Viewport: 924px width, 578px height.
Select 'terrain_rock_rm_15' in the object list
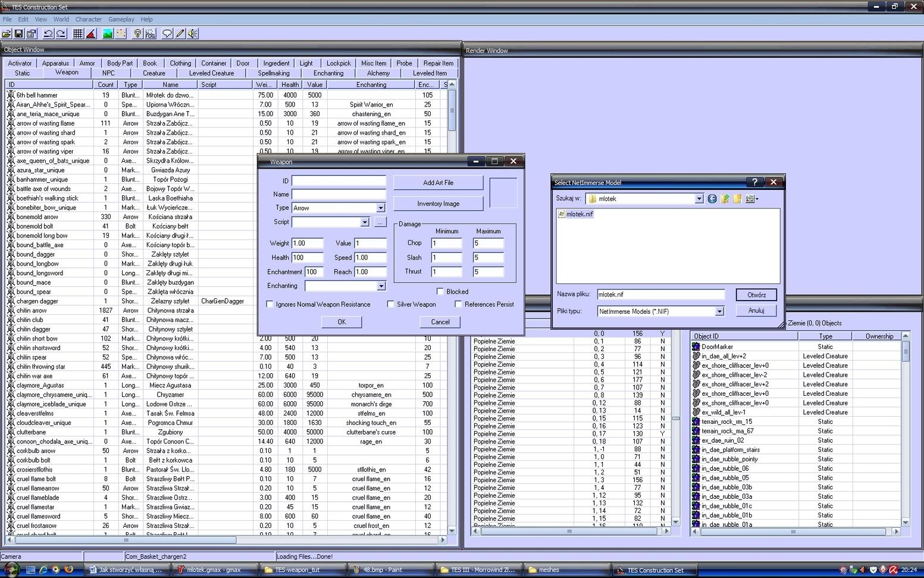[726, 421]
